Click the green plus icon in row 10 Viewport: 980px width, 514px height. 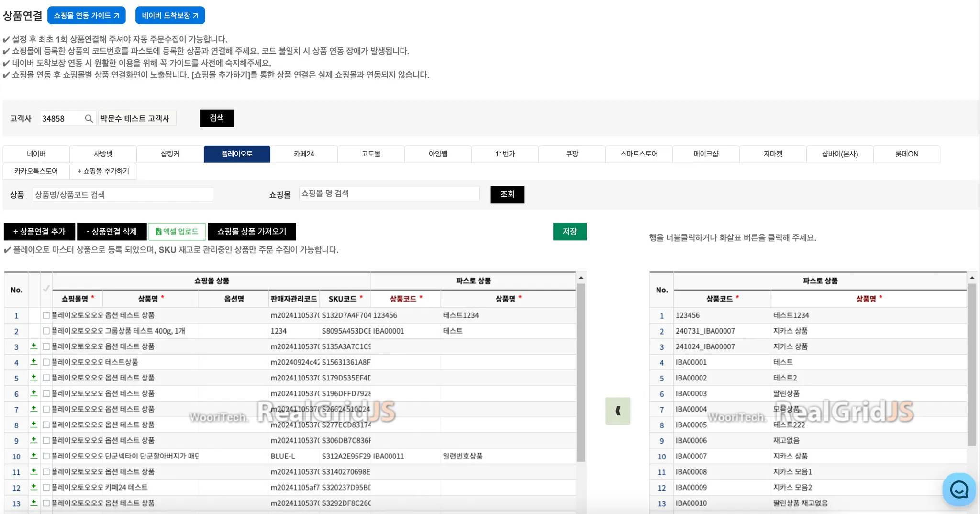[x=33, y=456]
